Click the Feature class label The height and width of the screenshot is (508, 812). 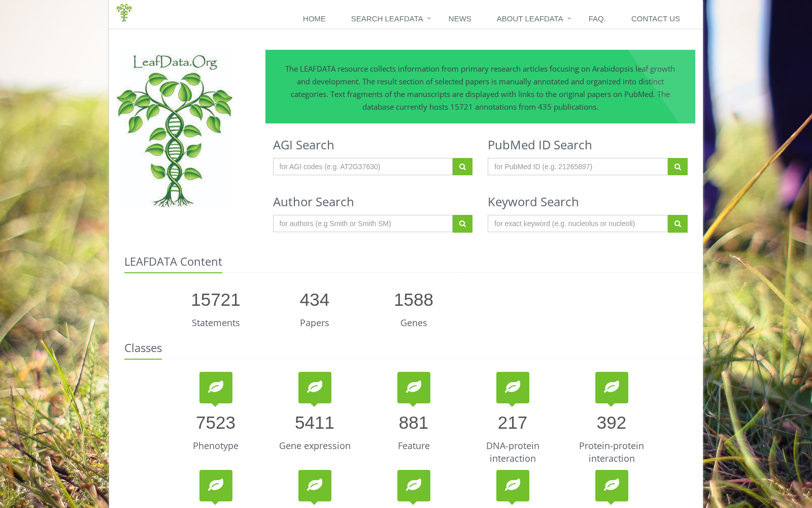(414, 446)
